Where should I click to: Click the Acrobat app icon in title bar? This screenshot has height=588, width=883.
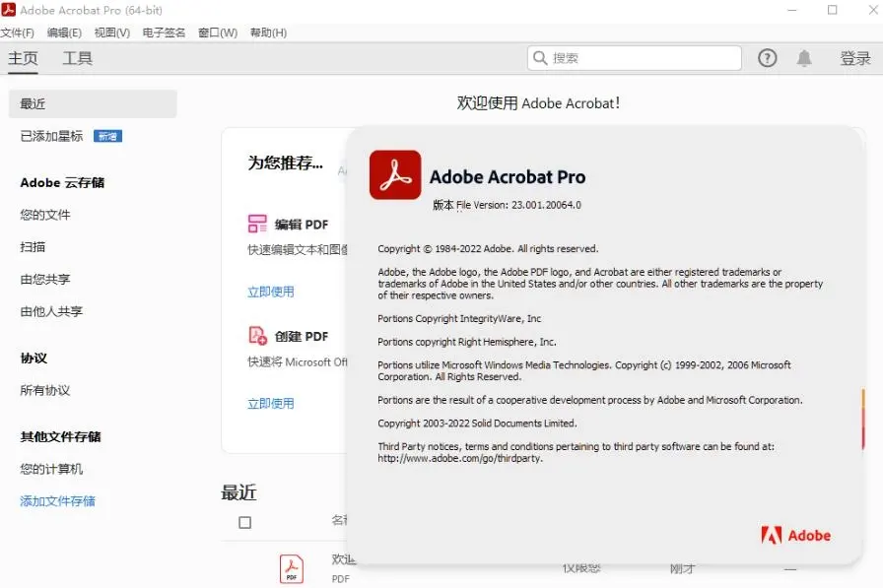[9, 10]
